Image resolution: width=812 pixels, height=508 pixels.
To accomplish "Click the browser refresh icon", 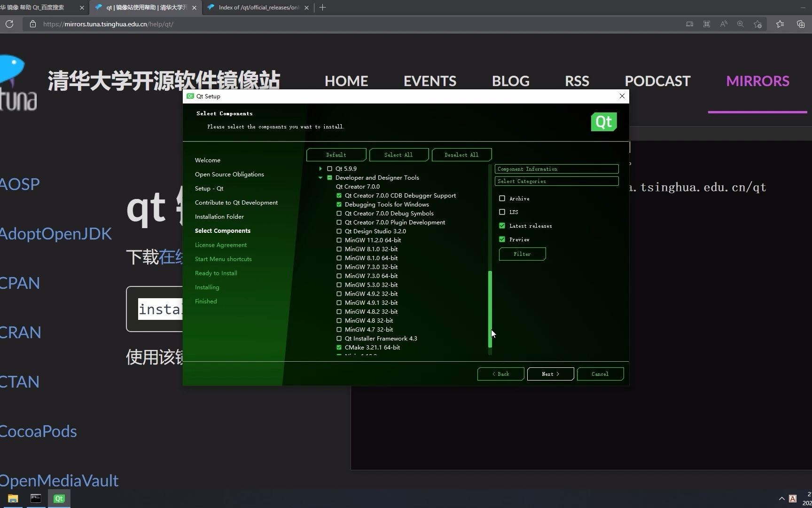I will 9,24.
